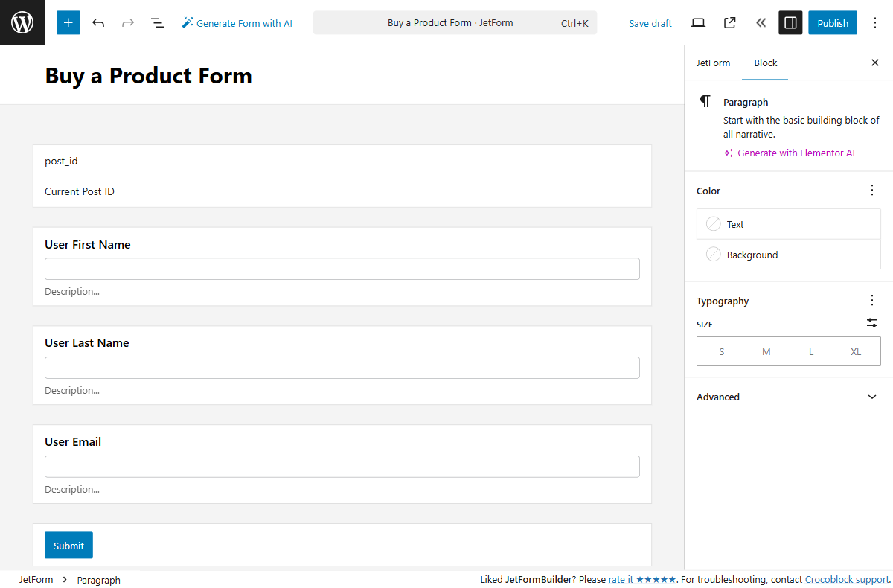Expand the Advanced panel

[789, 397]
